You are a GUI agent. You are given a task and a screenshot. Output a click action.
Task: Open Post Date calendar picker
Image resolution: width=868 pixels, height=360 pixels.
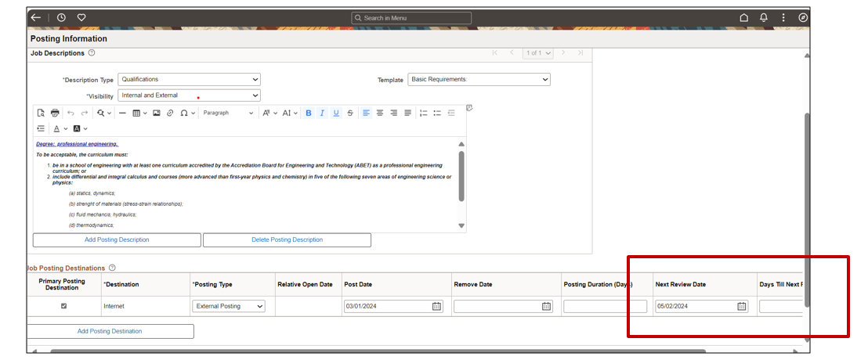click(436, 306)
